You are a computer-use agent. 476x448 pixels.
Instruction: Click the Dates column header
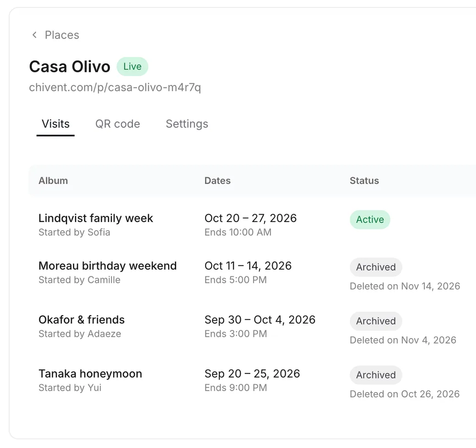tap(217, 181)
